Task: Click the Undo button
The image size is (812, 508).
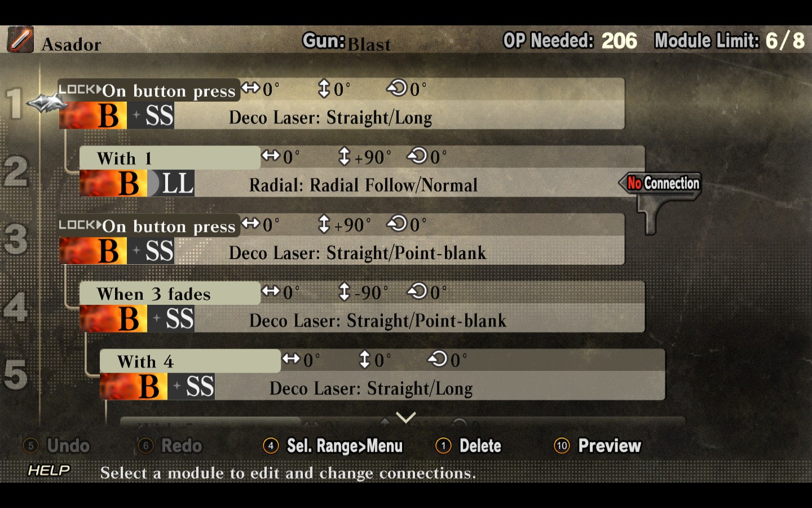Action: (56, 446)
